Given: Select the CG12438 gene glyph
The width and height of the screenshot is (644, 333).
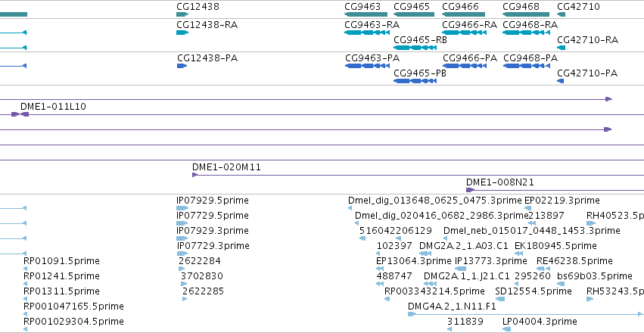Looking at the screenshot, I should pos(182,14).
